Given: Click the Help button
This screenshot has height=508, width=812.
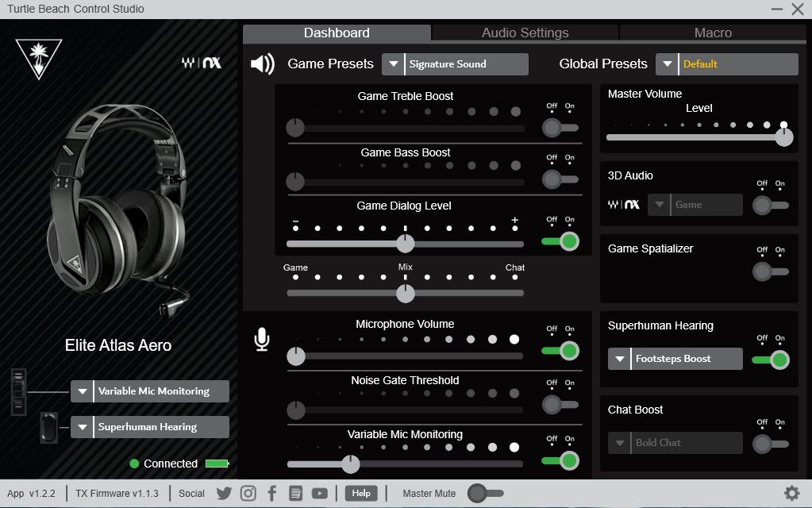Looking at the screenshot, I should [361, 494].
